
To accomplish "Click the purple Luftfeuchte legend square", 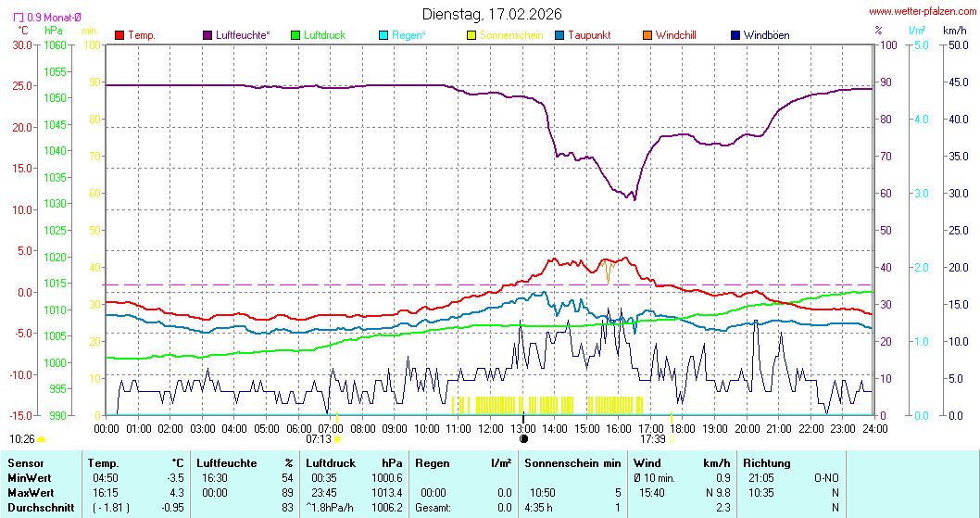I will (x=207, y=35).
